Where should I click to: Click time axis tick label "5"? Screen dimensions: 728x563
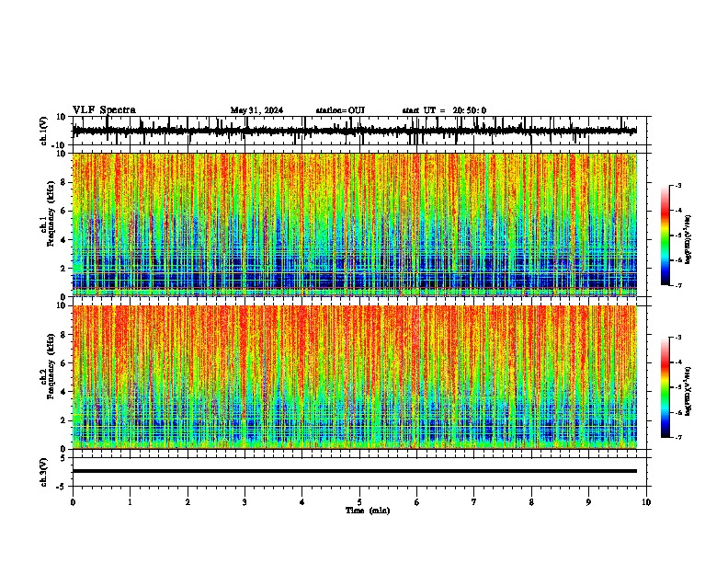pyautogui.click(x=359, y=502)
